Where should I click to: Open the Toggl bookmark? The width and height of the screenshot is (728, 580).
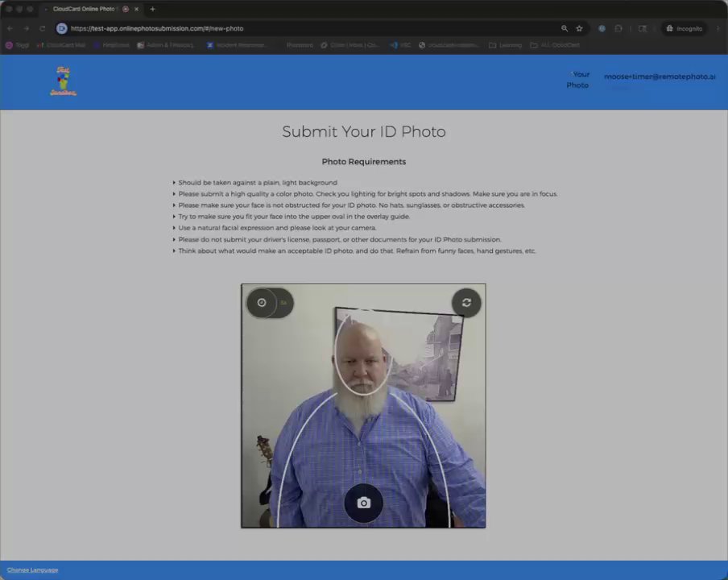tap(17, 45)
